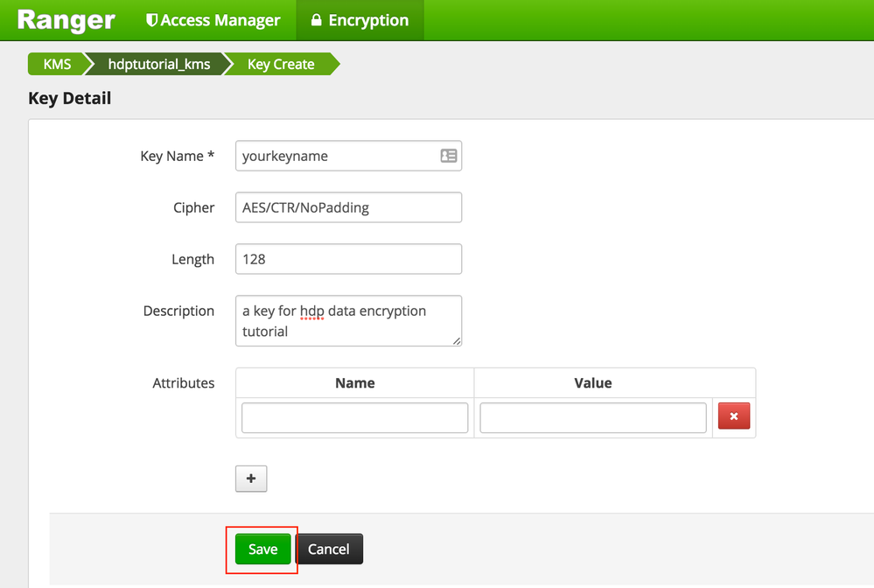Click the empty attribute Name input box
Image resolution: width=874 pixels, height=588 pixels.
click(x=354, y=417)
